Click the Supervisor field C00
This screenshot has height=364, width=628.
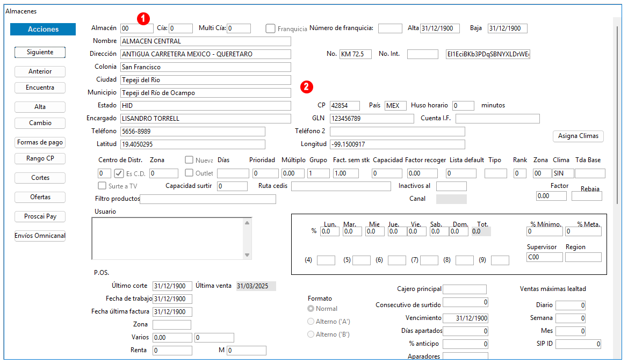(x=545, y=257)
